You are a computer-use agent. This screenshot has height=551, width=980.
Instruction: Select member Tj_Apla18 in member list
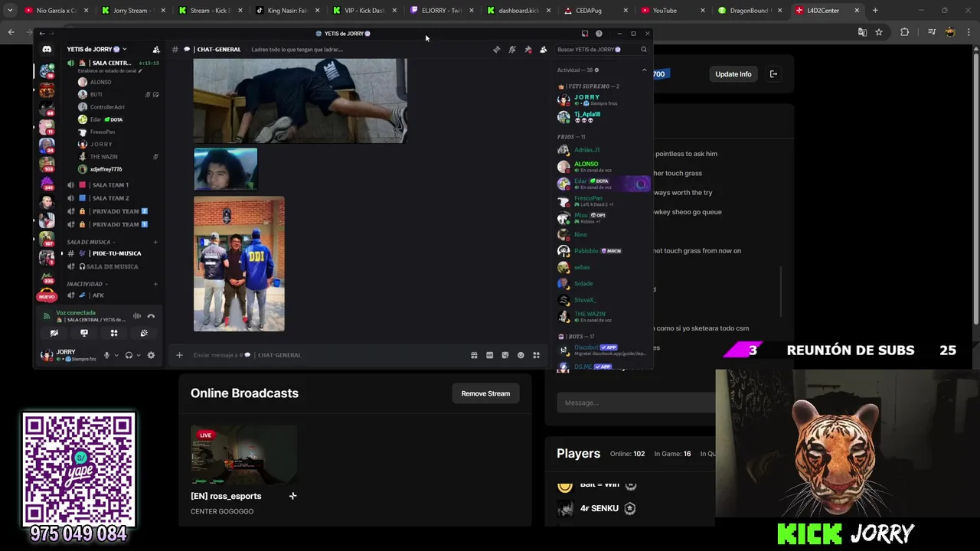point(603,117)
